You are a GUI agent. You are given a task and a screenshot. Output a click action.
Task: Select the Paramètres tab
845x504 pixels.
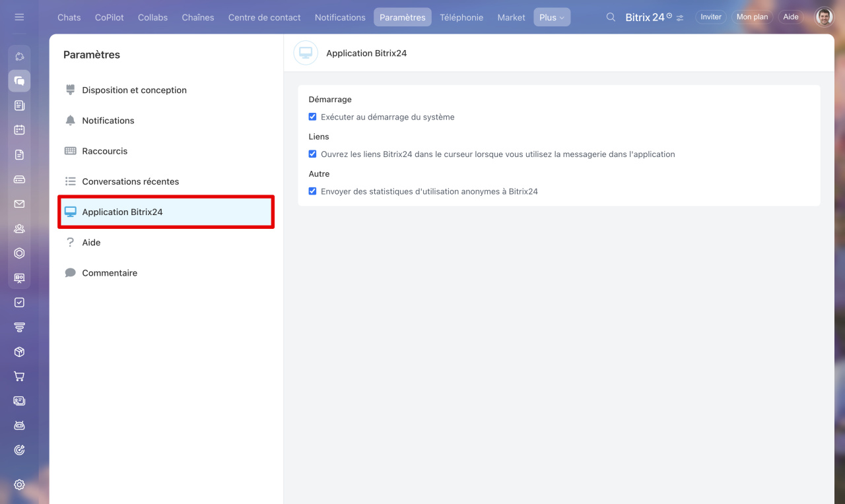point(403,17)
